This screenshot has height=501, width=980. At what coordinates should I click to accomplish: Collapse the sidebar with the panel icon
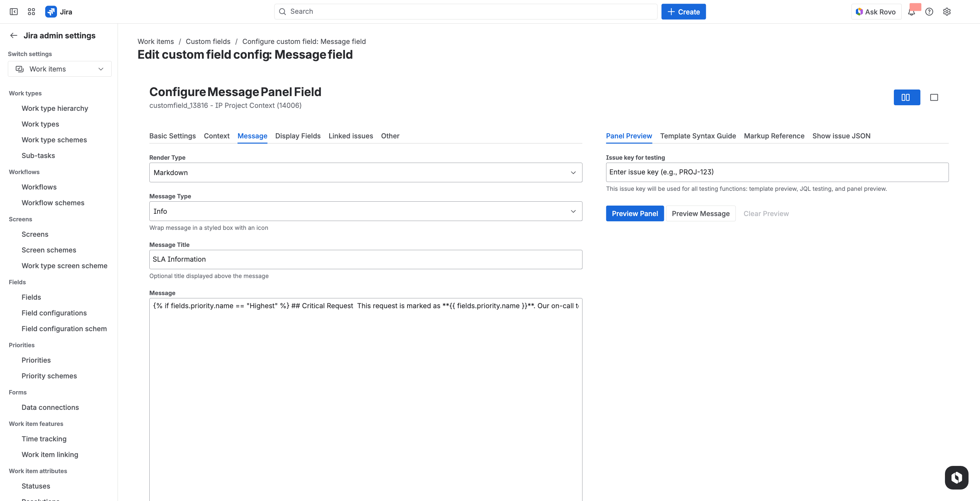[x=14, y=12]
